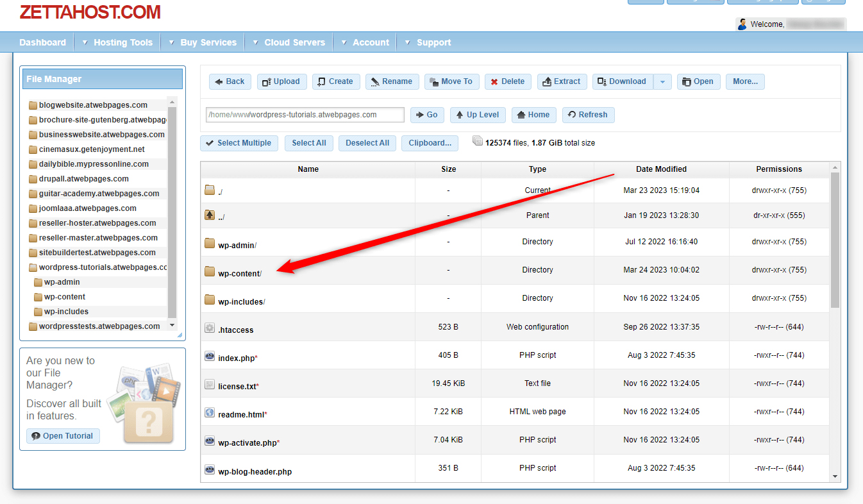The height and width of the screenshot is (504, 863).
Task: Click folder icon for blogwebsite.atwebpages.com
Action: (x=33, y=105)
